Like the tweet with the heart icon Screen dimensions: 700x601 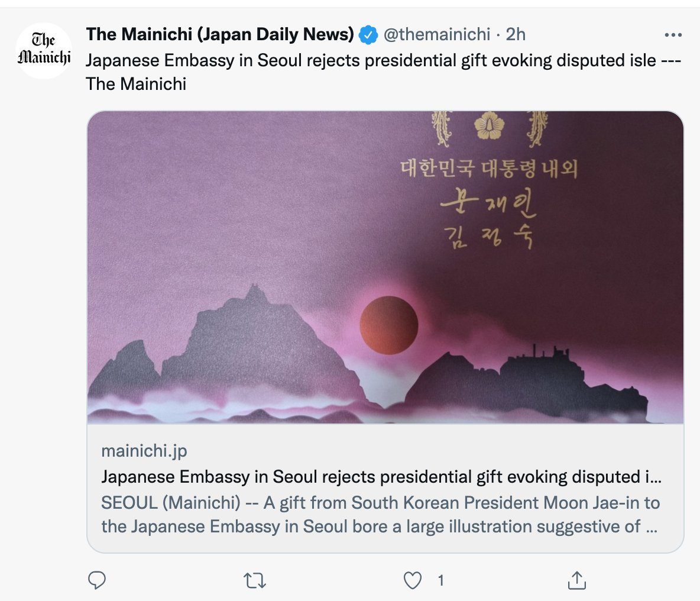coord(413,580)
